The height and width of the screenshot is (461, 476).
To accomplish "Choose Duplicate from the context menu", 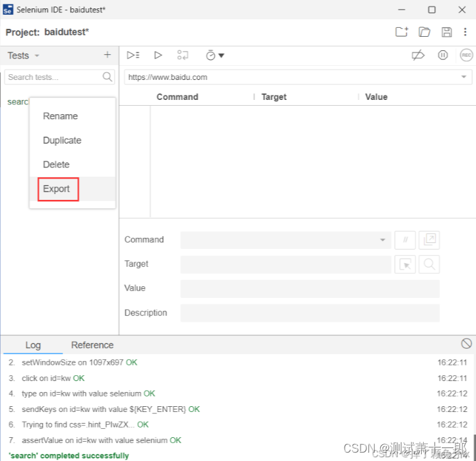I will pos(62,140).
